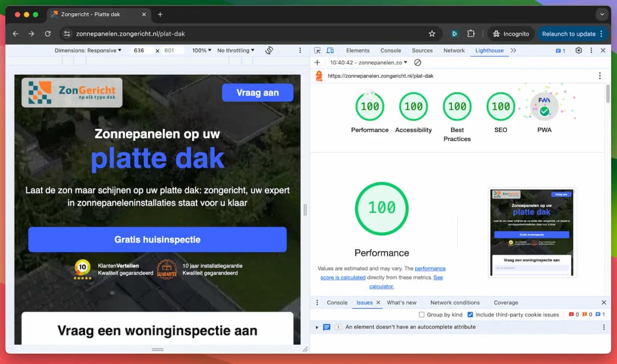Start a new Lighthouse report with the plus icon
Viewport: 617px width, 364px height.
pyautogui.click(x=318, y=62)
